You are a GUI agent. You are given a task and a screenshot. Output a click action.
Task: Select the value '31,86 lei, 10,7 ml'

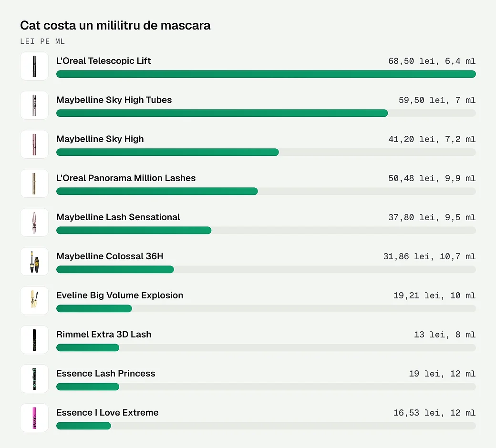tap(429, 256)
